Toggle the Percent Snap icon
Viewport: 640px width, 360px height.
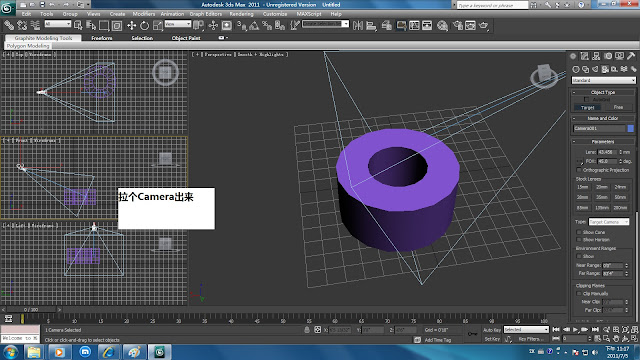(x=267, y=26)
